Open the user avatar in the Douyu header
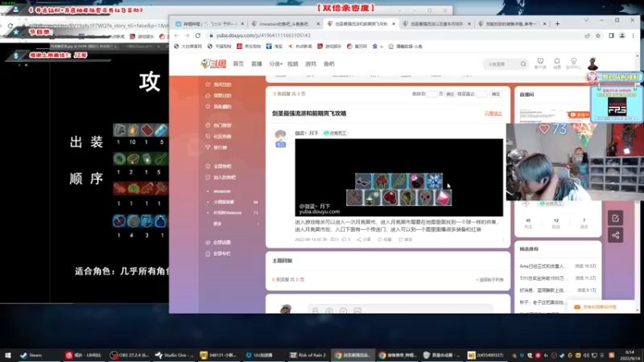The height and width of the screenshot is (362, 644). pos(592,64)
